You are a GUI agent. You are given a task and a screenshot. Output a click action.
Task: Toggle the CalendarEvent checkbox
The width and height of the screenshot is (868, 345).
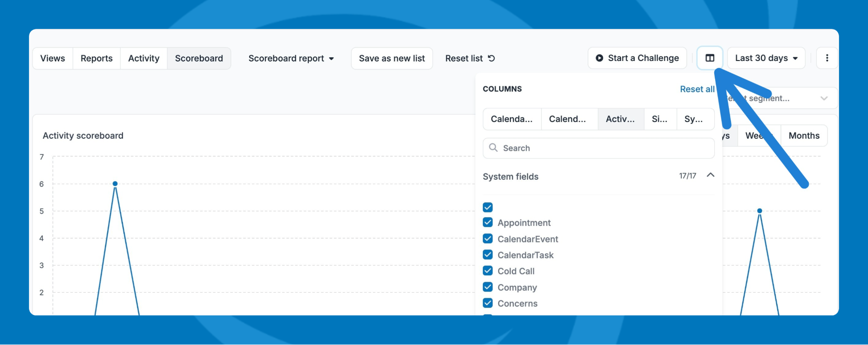point(488,239)
